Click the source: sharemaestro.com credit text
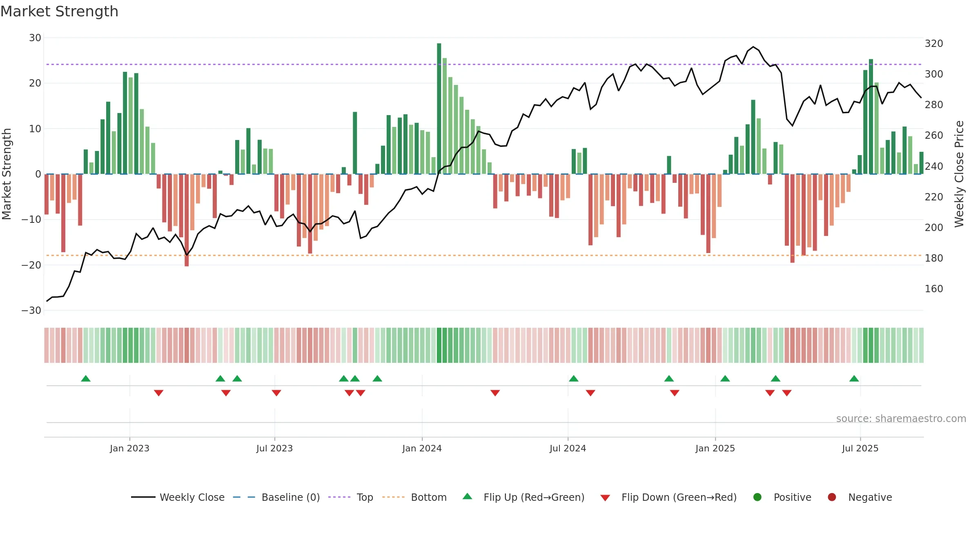Screen dimensions: 980x551 901,419
